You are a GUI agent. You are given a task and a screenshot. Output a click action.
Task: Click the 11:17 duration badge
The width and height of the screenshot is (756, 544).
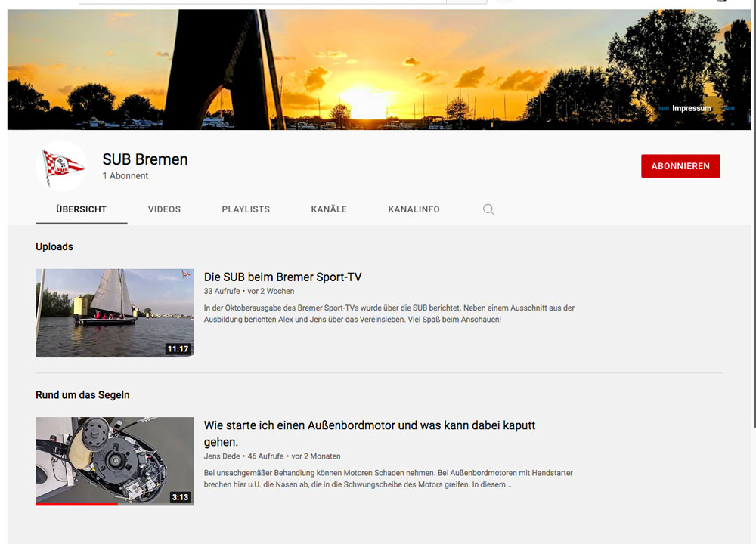[x=178, y=349]
